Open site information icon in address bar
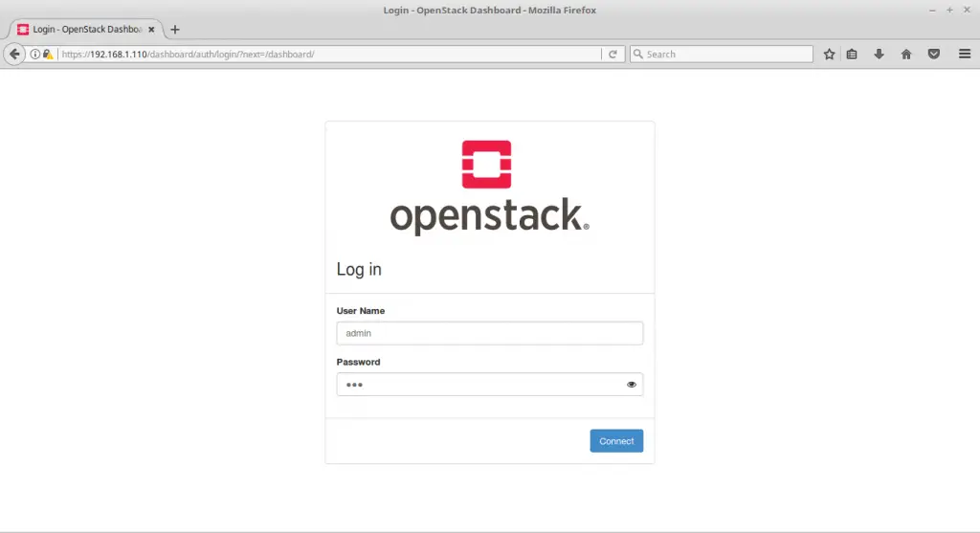The height and width of the screenshot is (533, 980). (35, 55)
